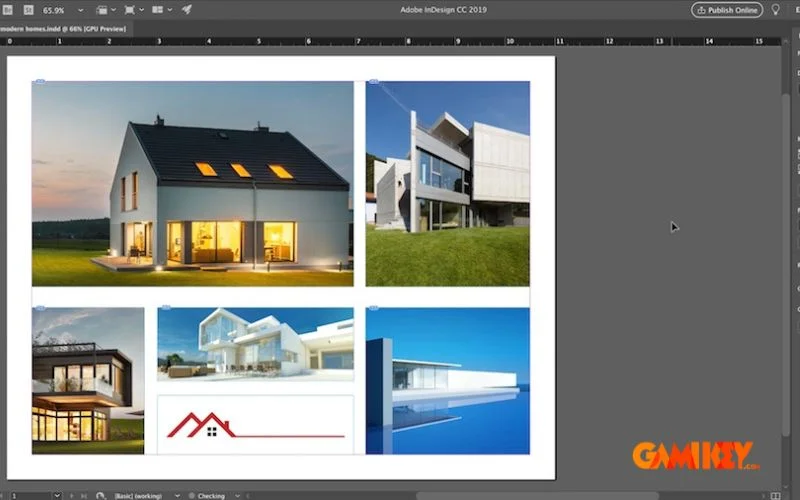This screenshot has height=500, width=800.
Task: Click the page number field in status bar
Action: [31, 495]
